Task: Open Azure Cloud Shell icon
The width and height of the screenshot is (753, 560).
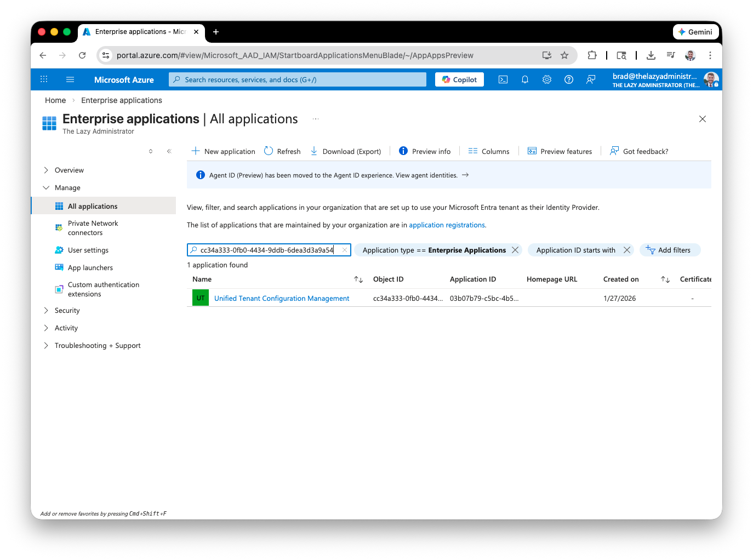Action: 503,79
